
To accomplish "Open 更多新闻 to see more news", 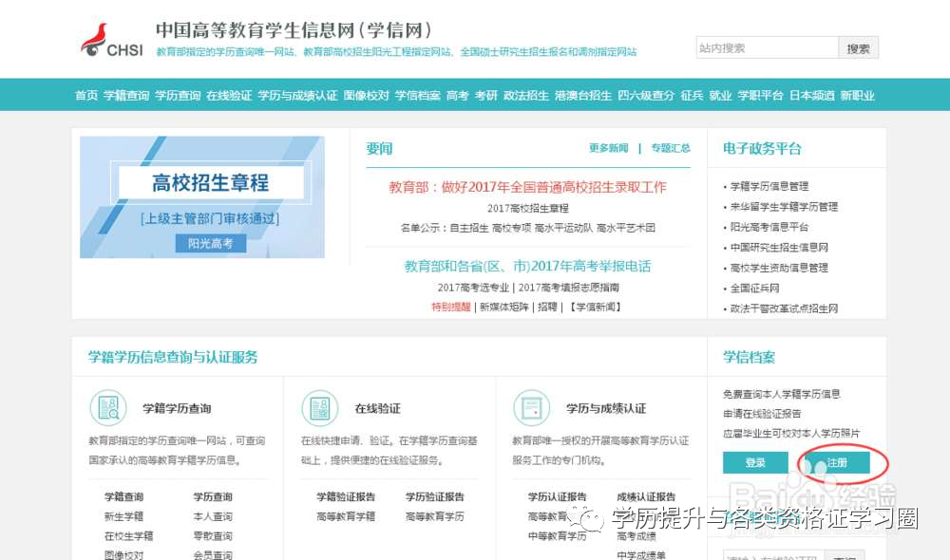I will (607, 148).
